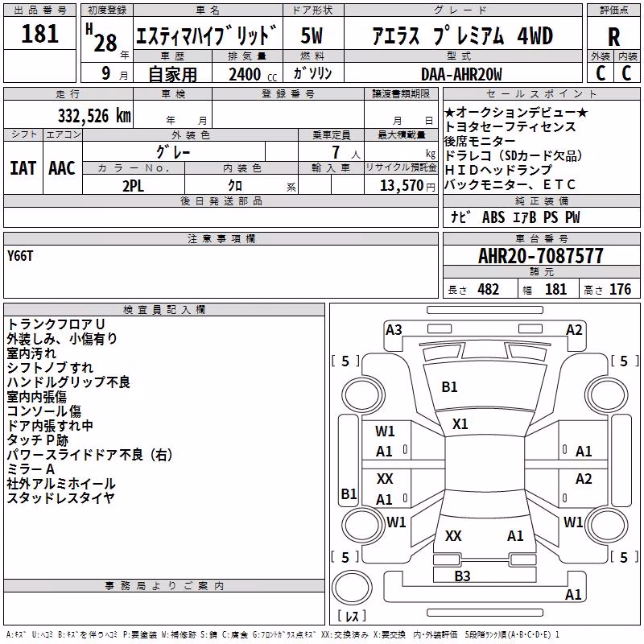
Task: Select inspector note ハンドルグリップ不良
Action: pyautogui.click(x=68, y=382)
